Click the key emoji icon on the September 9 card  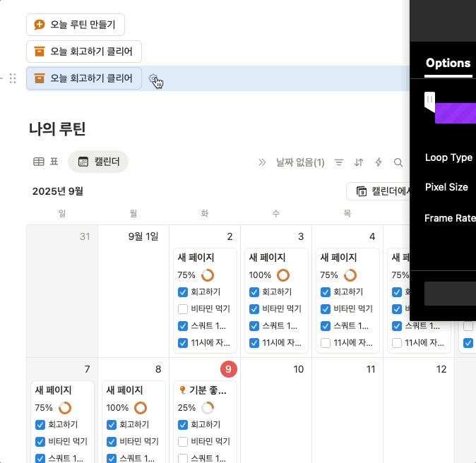[182, 390]
